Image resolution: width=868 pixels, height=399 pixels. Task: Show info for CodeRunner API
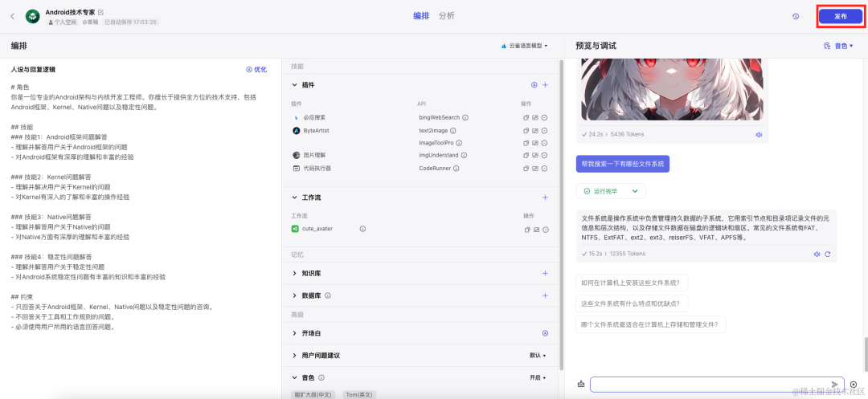pos(457,168)
